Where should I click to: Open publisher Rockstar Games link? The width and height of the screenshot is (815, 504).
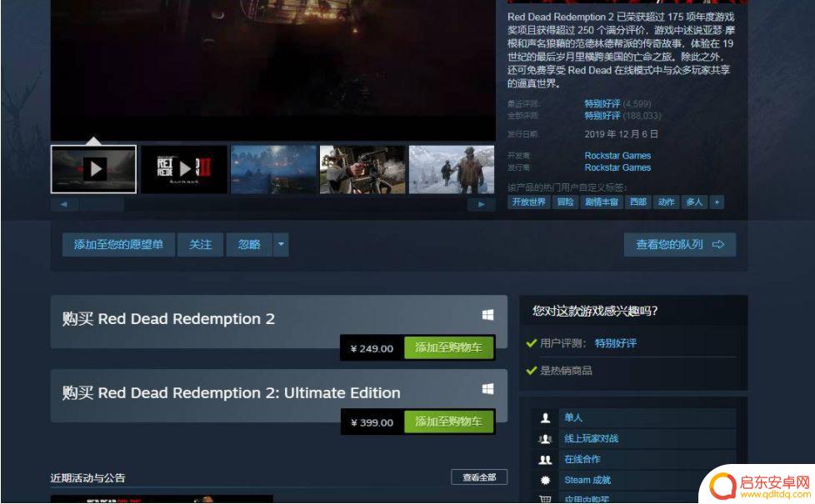(617, 167)
